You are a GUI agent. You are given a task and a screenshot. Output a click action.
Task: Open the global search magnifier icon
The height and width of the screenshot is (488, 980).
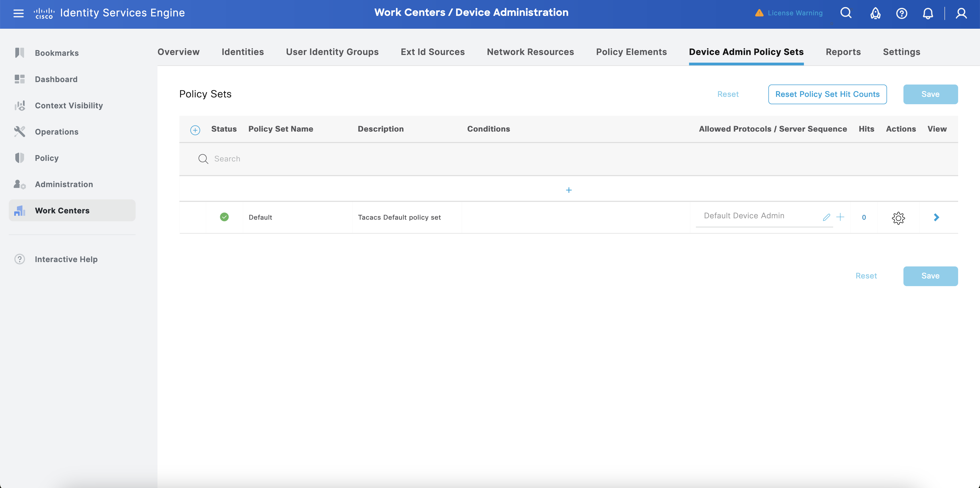846,13
